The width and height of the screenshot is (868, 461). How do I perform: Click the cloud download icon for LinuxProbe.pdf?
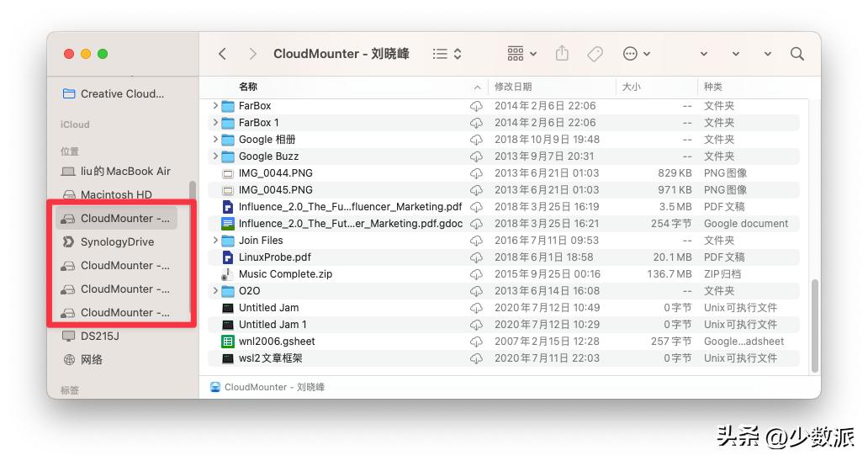click(x=476, y=257)
